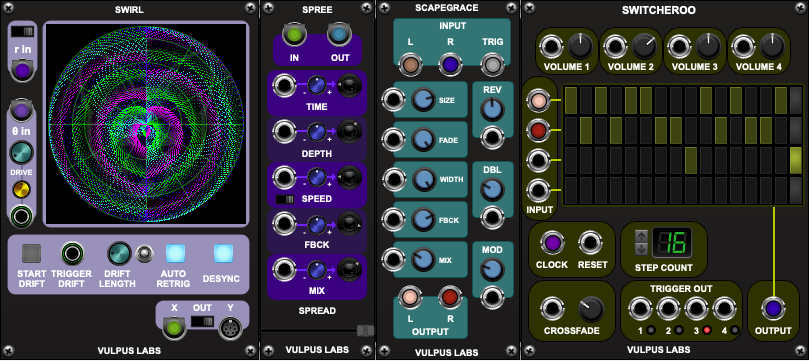Click the DBL CV jack on Scapegrace

[492, 217]
